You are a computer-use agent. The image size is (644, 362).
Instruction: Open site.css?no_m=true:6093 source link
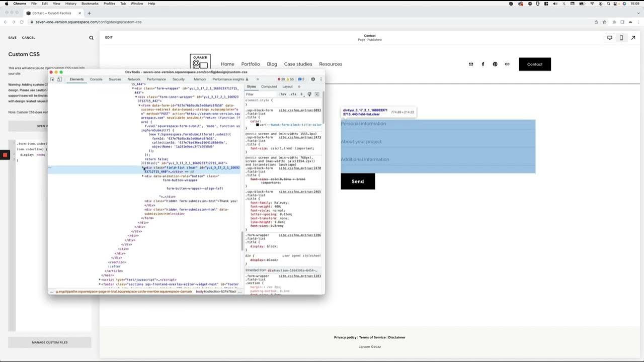pos(300,110)
